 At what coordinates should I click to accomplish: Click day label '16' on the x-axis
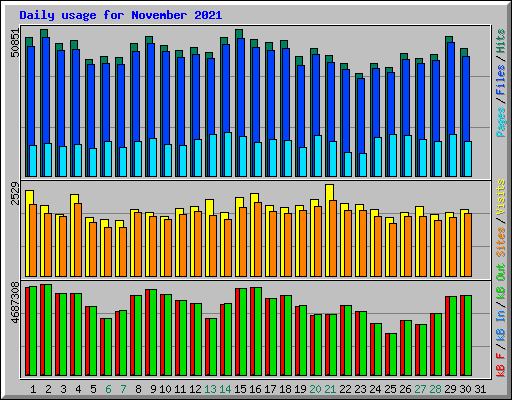pyautogui.click(x=255, y=389)
